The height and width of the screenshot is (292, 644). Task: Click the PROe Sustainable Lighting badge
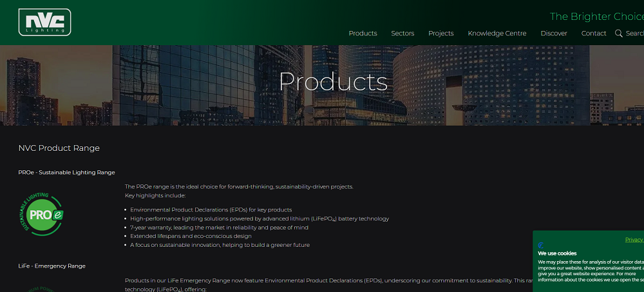pyautogui.click(x=43, y=214)
